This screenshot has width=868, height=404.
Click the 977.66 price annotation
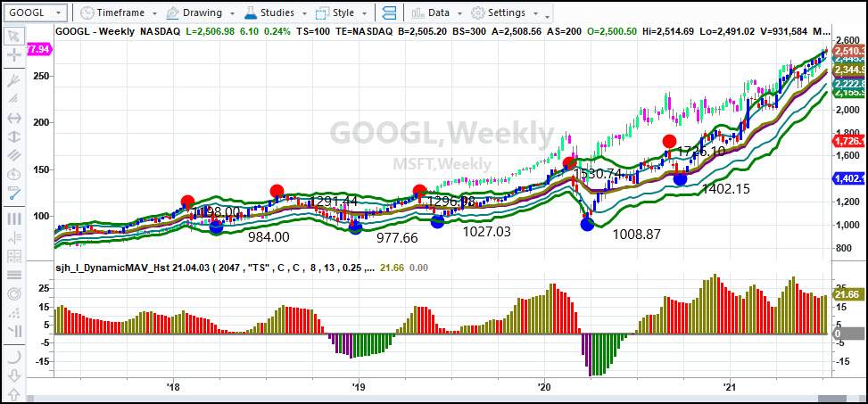(x=397, y=238)
